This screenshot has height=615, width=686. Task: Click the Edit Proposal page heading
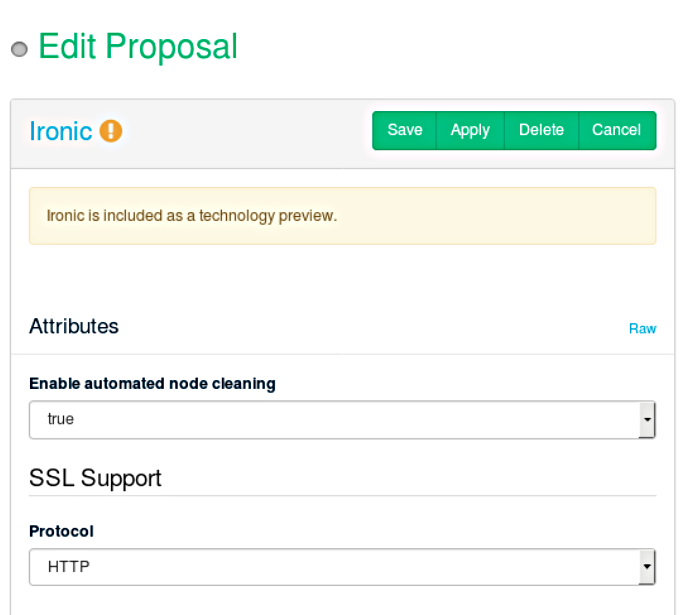[x=138, y=47]
